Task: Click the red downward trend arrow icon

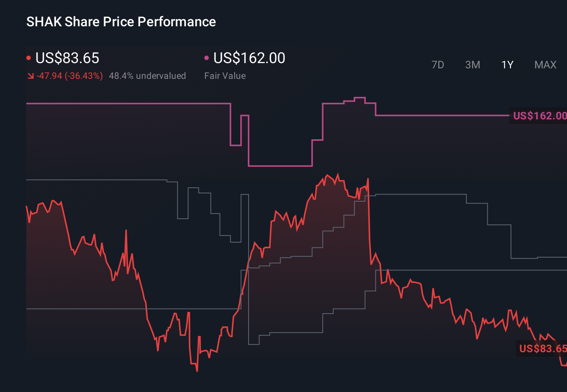Action: click(x=31, y=75)
